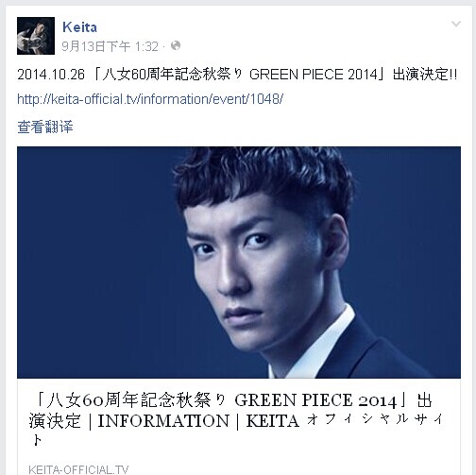The height and width of the screenshot is (475, 476).
Task: Open Keita's profile picture thumbnail
Action: tap(36, 36)
